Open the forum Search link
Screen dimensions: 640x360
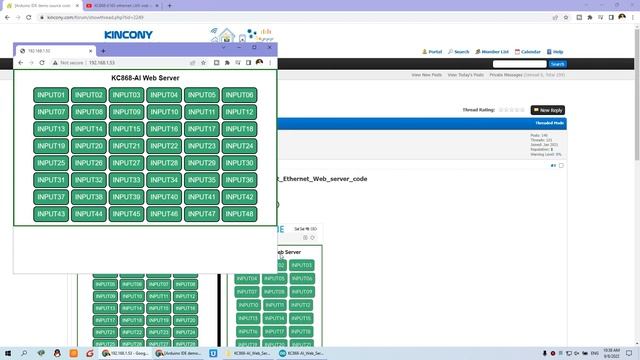(x=458, y=52)
